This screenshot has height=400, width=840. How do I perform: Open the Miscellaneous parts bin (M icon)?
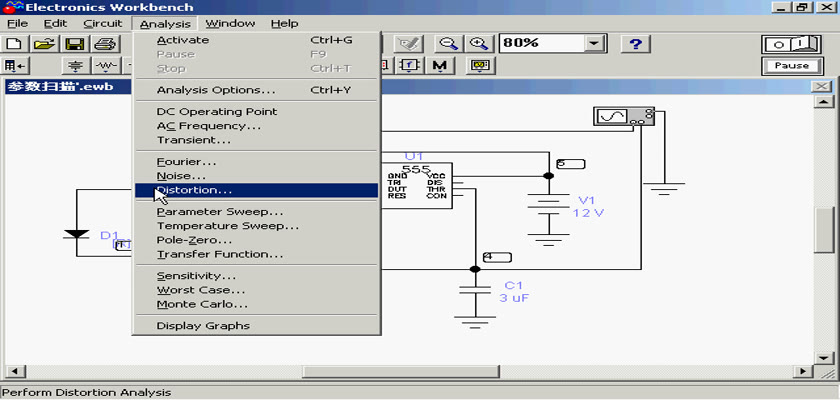[440, 66]
